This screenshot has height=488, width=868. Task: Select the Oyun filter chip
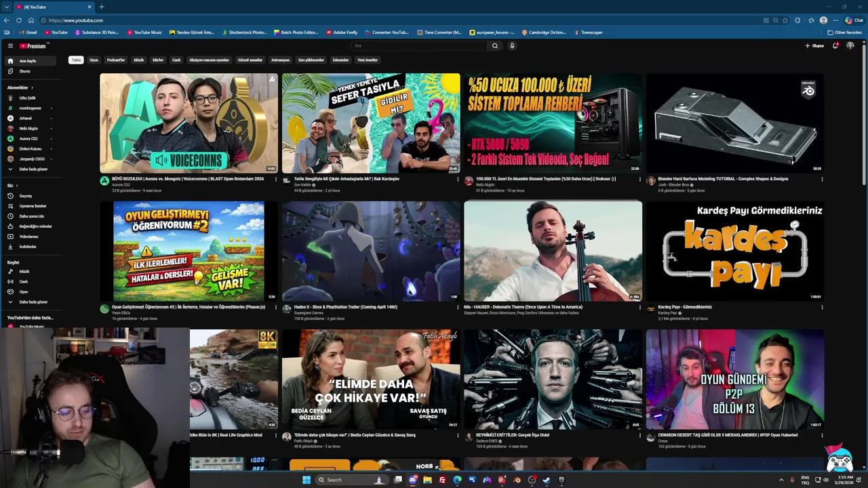tap(94, 60)
